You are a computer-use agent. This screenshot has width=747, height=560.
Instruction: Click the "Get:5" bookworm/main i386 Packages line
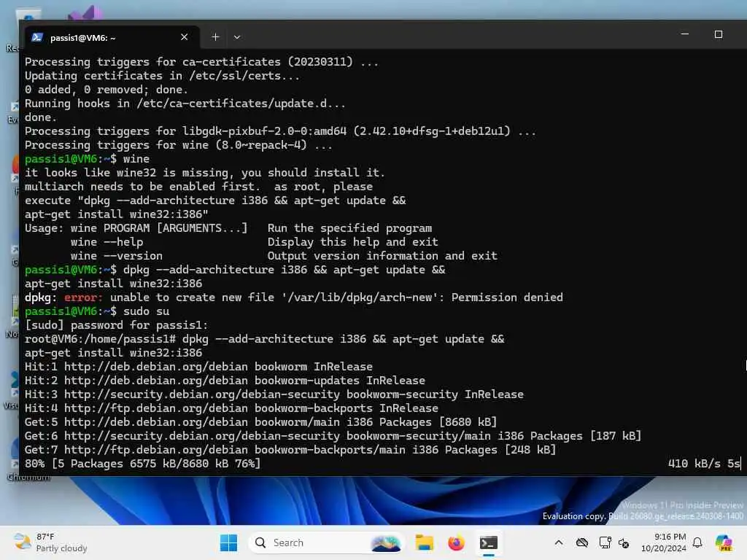click(260, 422)
